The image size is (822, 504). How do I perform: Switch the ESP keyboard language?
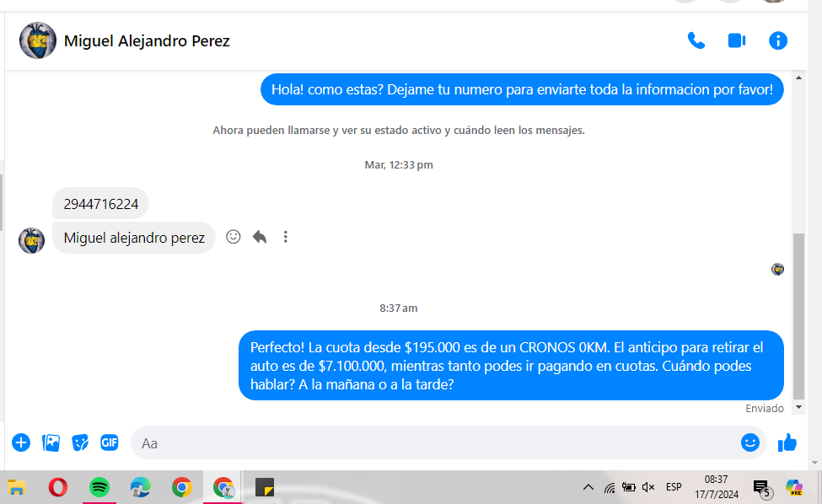tap(674, 487)
